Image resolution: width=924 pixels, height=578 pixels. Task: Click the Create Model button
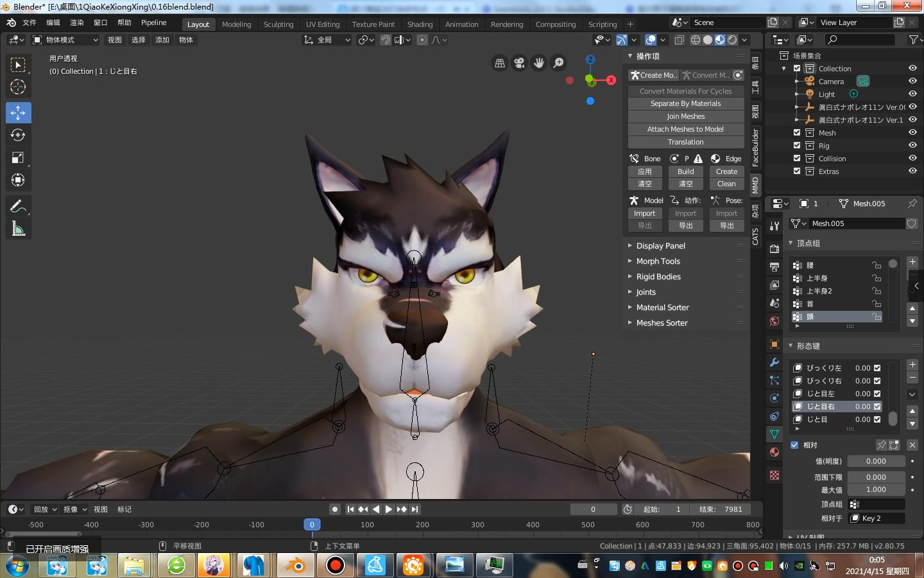(653, 75)
